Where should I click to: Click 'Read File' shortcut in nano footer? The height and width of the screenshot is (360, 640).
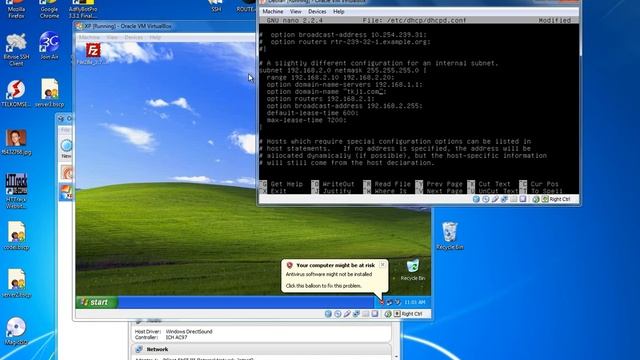click(x=387, y=184)
